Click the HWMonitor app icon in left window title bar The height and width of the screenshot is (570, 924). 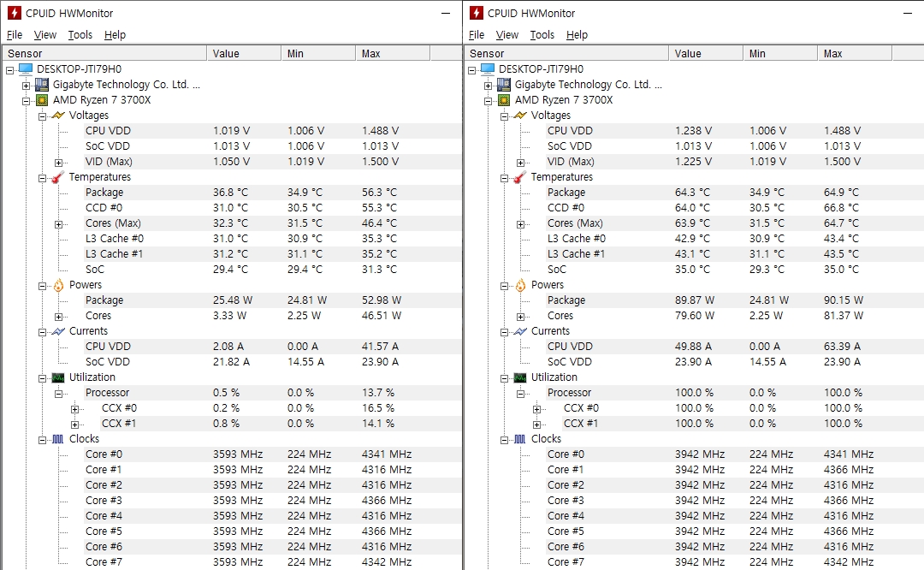(x=15, y=13)
